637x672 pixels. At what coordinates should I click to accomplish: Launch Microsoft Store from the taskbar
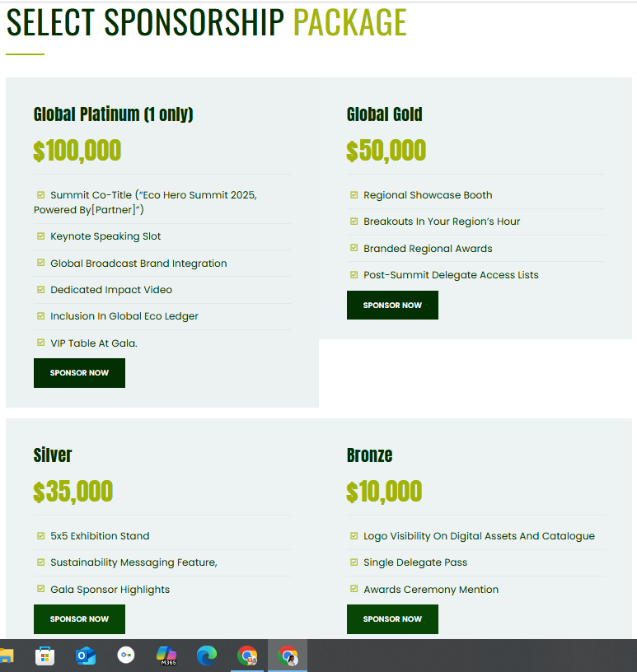point(45,656)
